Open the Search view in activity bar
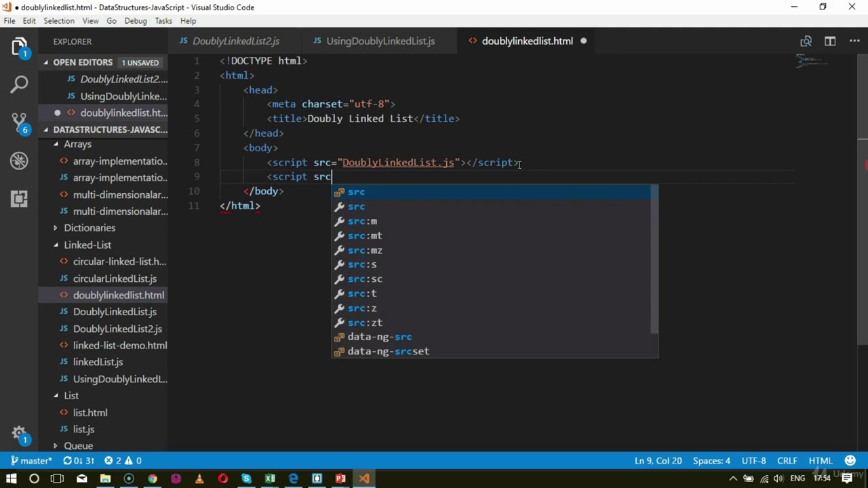The height and width of the screenshot is (488, 868). tap(19, 85)
